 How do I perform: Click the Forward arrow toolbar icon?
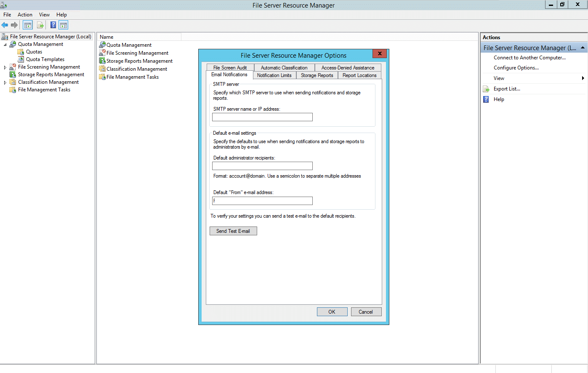pos(14,25)
